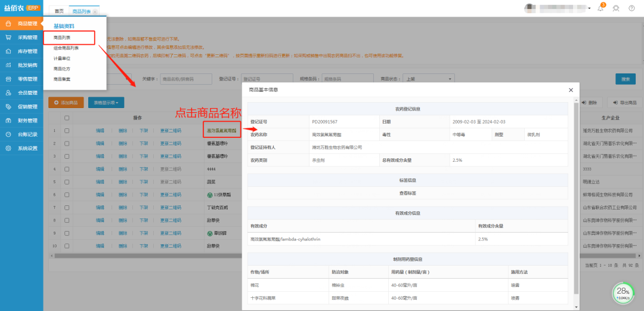This screenshot has height=311, width=644.
Task: Tick the checkbox for row 1
Action: point(67,131)
